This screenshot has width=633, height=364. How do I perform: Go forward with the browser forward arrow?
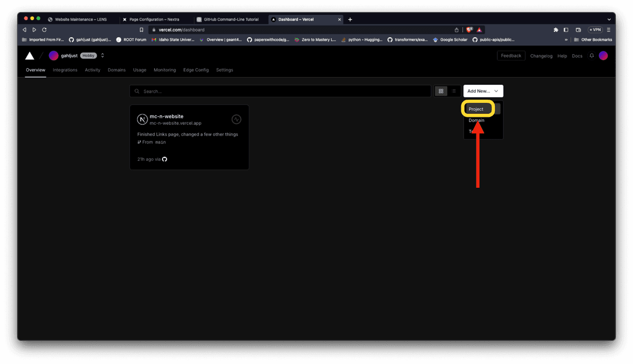34,30
